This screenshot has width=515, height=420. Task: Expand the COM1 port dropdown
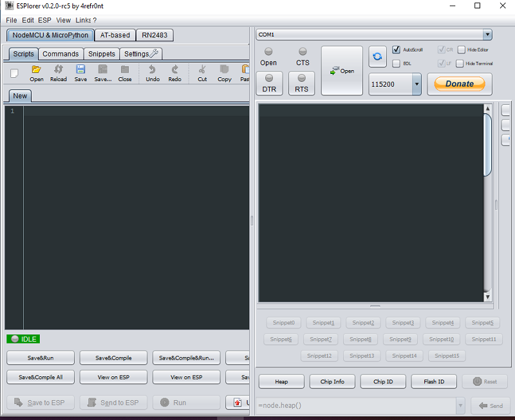(x=487, y=35)
